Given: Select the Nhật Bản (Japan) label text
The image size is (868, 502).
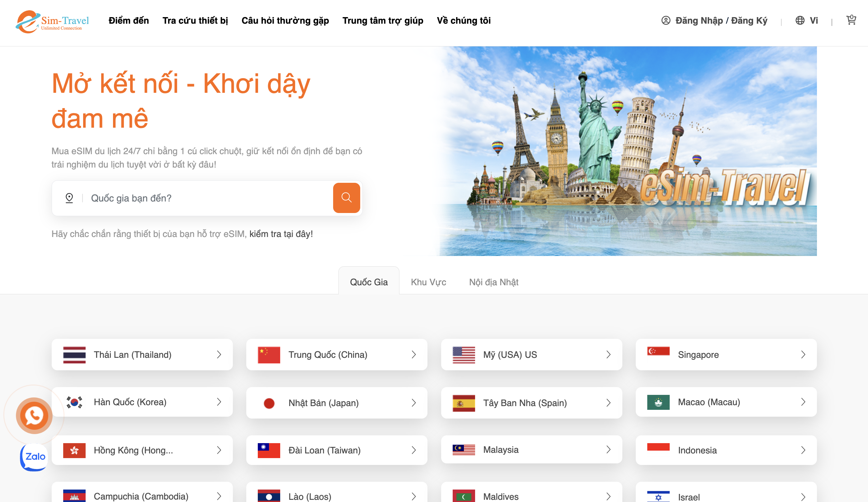Looking at the screenshot, I should coord(323,403).
